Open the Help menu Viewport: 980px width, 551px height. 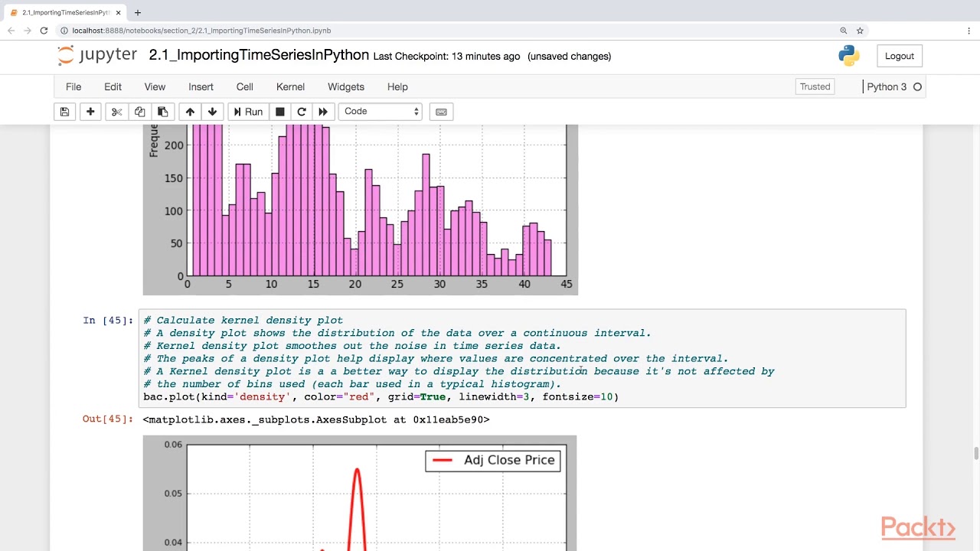pos(397,86)
